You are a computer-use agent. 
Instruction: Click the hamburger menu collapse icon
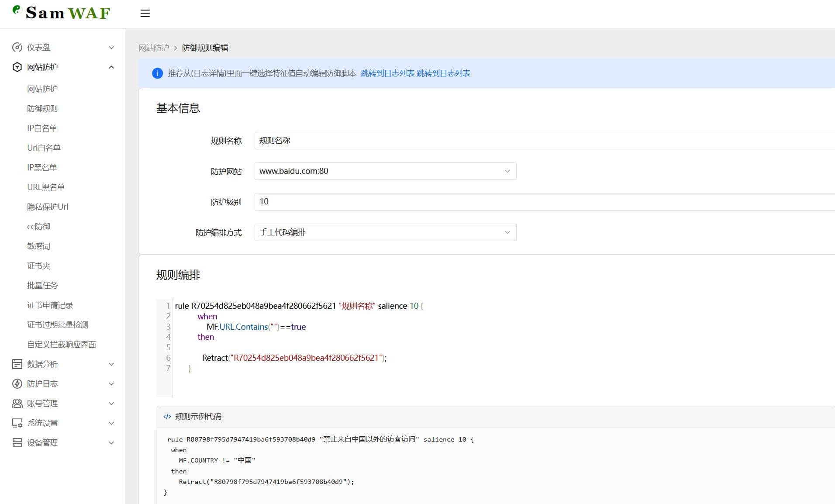145,14
